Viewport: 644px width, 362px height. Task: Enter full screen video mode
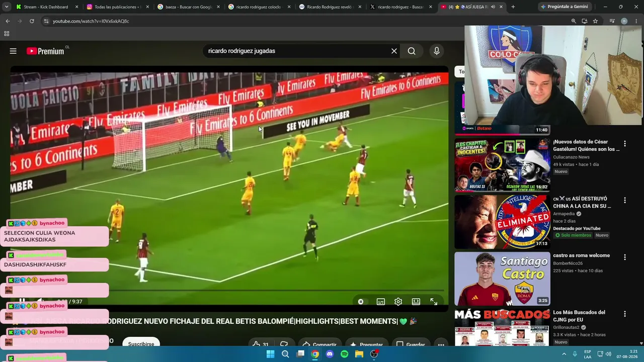pos(434,302)
